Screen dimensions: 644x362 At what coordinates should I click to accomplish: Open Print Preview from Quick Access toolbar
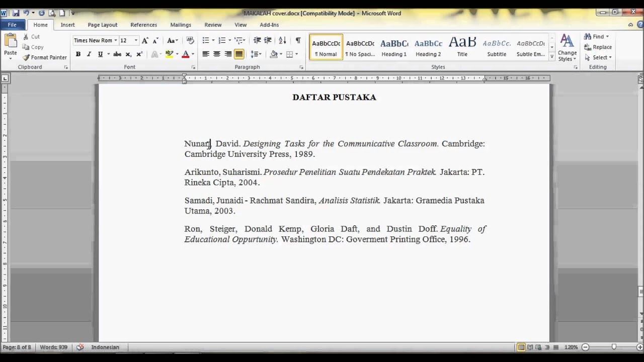point(52,13)
